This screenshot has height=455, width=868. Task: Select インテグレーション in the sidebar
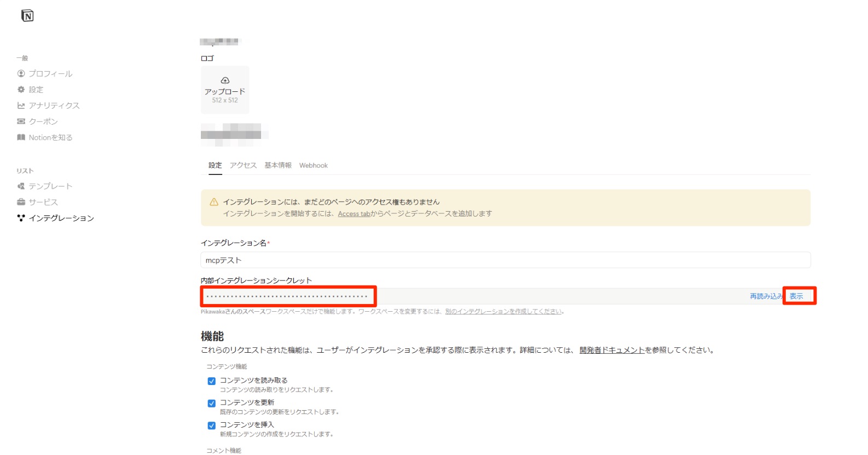61,218
